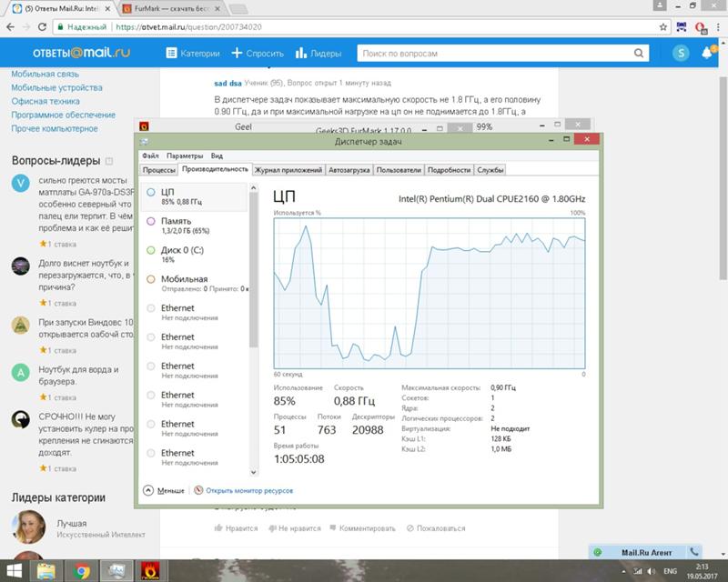
Task: Switch to FurMark on taskbar
Action: click(x=150, y=571)
